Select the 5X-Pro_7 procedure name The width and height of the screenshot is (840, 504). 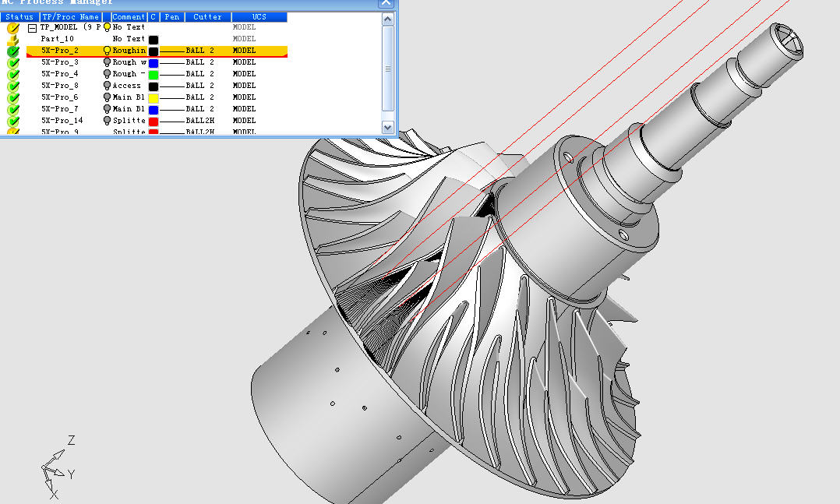coord(60,109)
